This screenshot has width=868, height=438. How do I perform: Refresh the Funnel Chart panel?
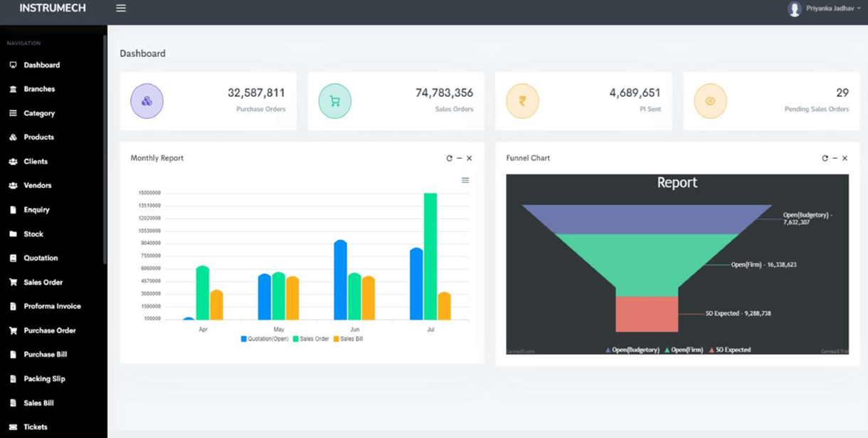pos(824,158)
